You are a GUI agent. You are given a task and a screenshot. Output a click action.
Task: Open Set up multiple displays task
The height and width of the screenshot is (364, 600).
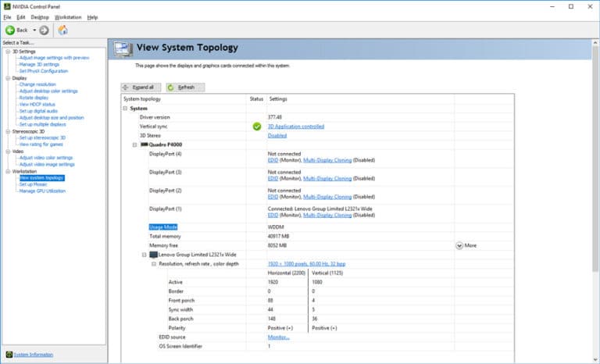pos(42,124)
